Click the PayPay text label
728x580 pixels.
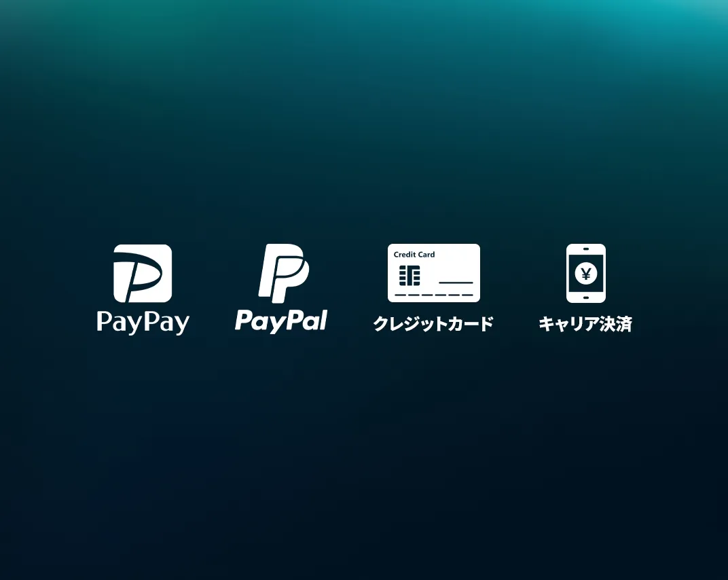(x=143, y=323)
